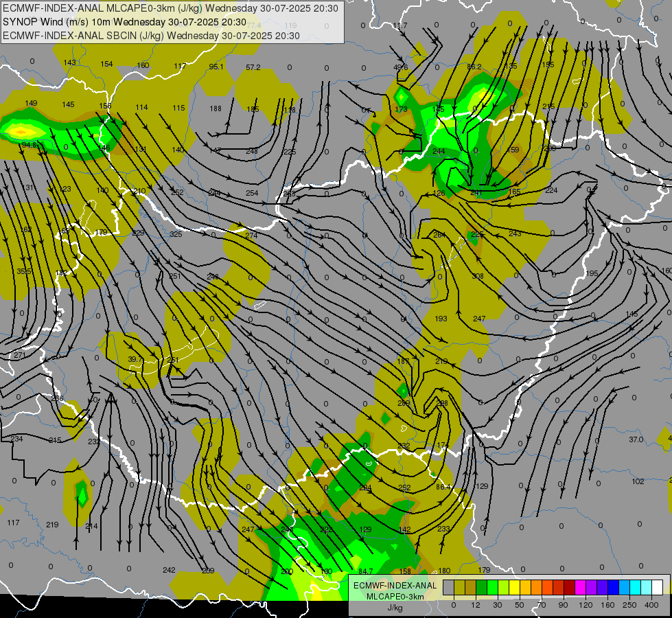Screen dimensions: 672x618
Task: Click the gray first swatch in legend
Action: pyautogui.click(x=448, y=587)
